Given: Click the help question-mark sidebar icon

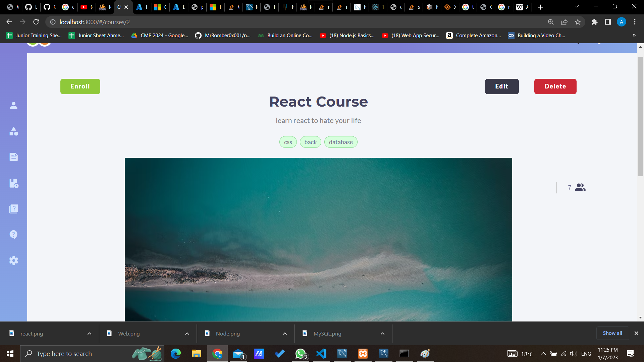Looking at the screenshot, I should [x=13, y=235].
